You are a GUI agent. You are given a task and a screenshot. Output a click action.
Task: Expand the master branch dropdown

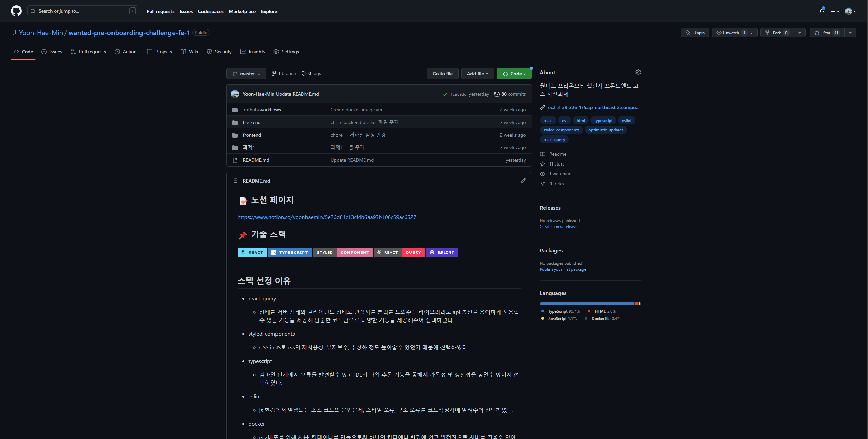(x=246, y=74)
